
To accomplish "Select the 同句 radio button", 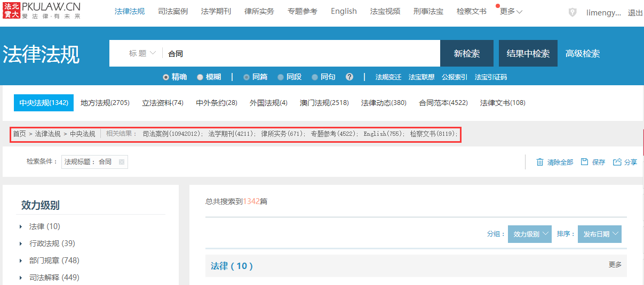I will (315, 77).
